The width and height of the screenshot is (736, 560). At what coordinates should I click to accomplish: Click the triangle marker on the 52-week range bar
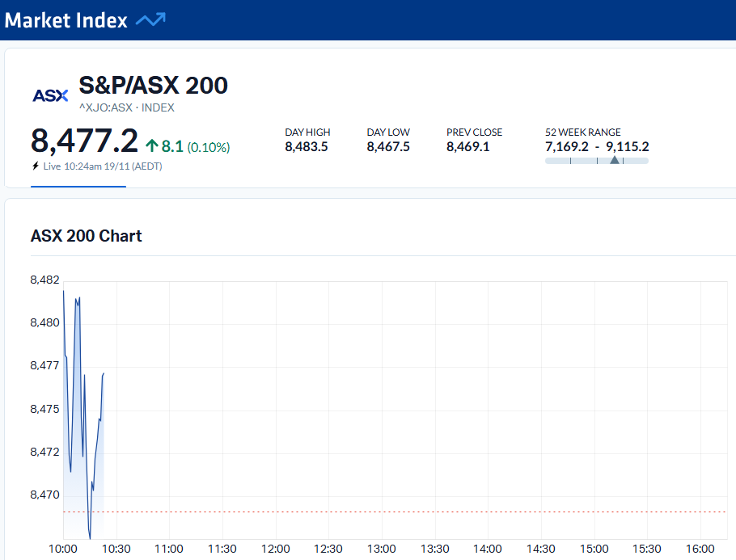615,160
